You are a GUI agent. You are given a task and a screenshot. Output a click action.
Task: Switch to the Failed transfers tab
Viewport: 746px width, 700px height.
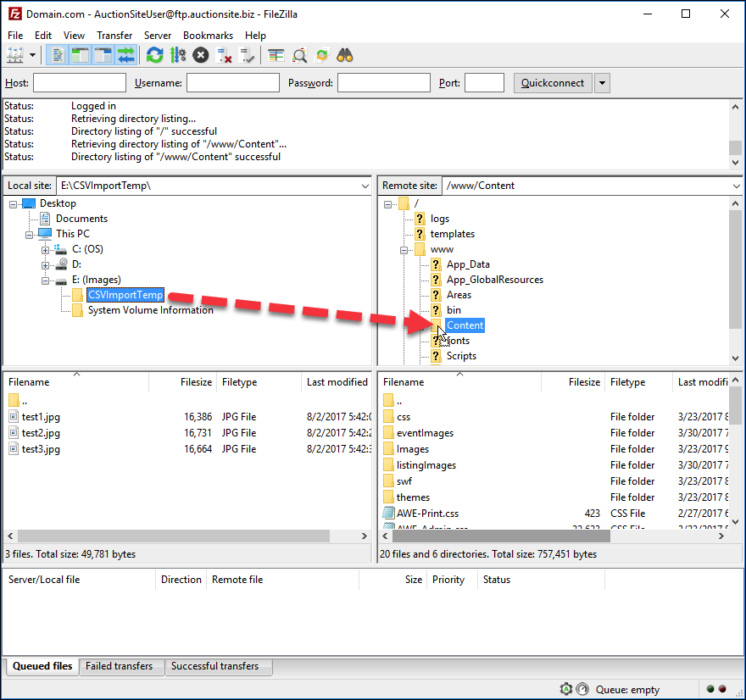click(x=121, y=667)
